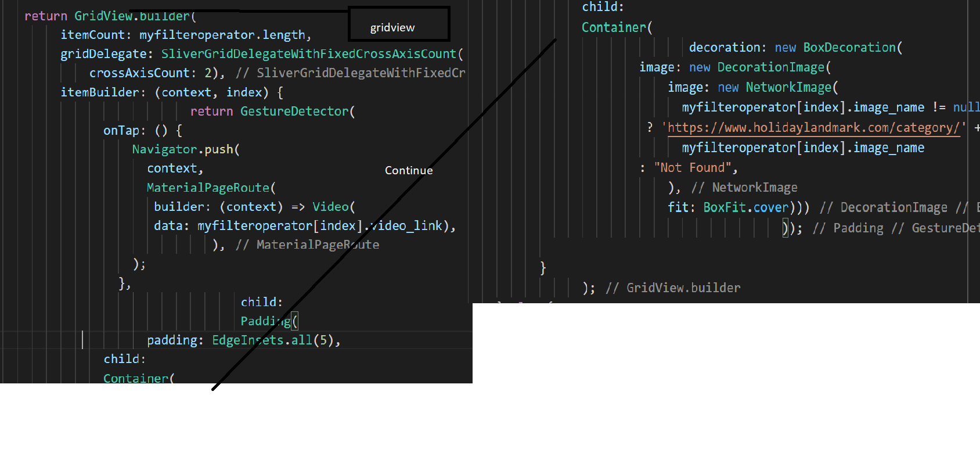Click the 'Not Found' string literal
Viewport: 980px width, 456px height.
click(692, 168)
